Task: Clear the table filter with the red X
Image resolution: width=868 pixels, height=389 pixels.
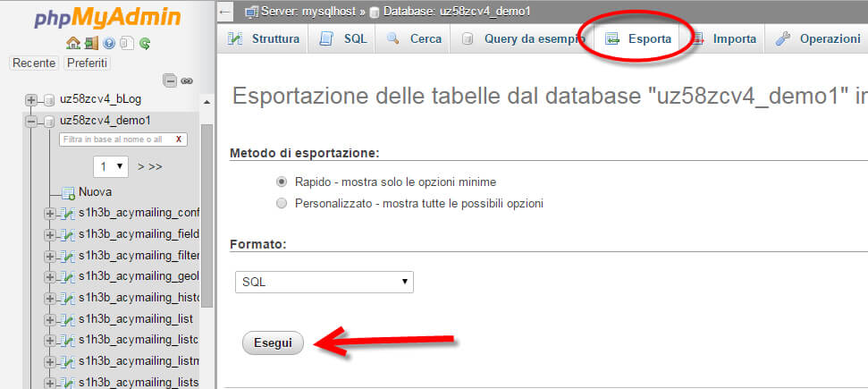Action: click(x=178, y=140)
